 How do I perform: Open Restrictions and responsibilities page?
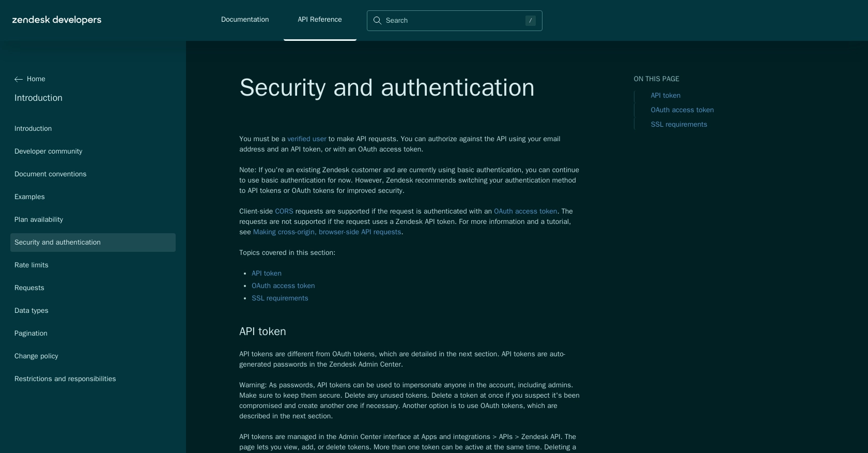coord(65,379)
